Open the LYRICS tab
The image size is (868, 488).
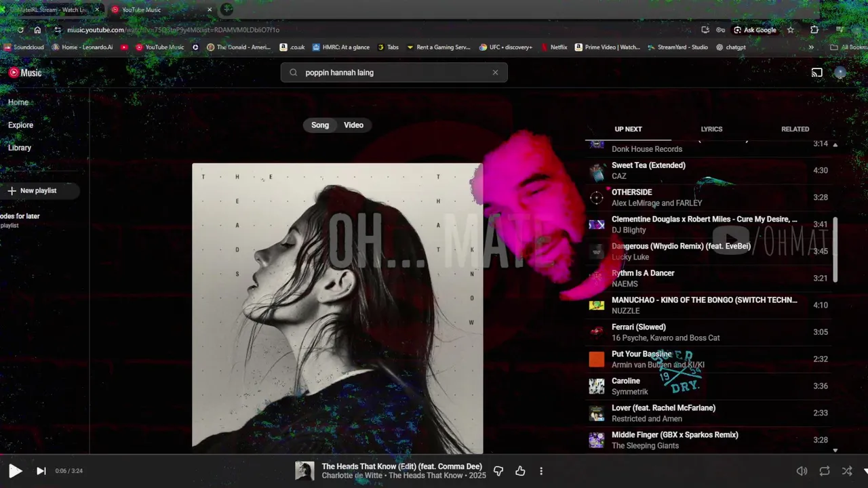pos(711,129)
